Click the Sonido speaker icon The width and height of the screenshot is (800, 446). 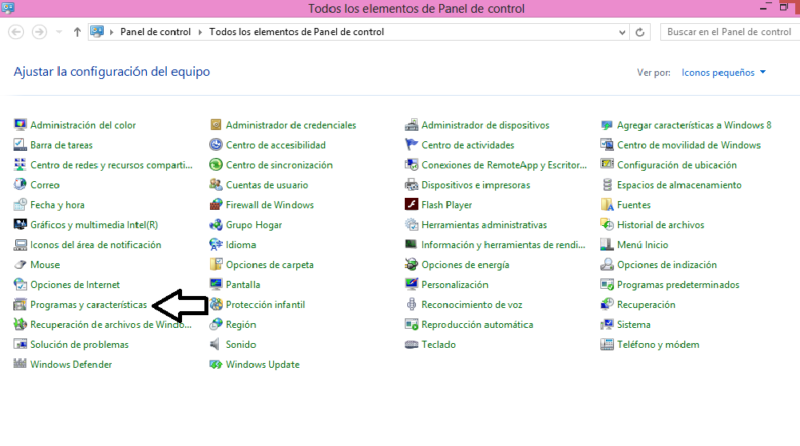[216, 344]
